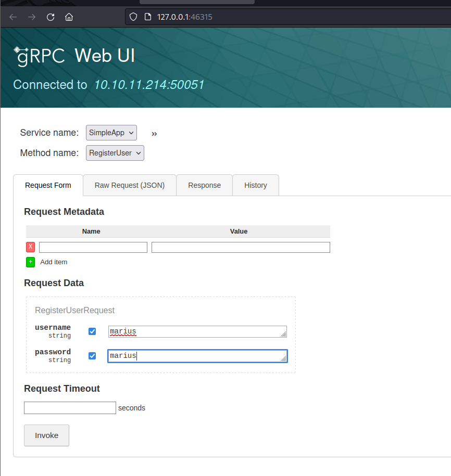Viewport: 451px width, 476px height.
Task: Switch to the Raw Request (JSON) tab
Action: 130,185
